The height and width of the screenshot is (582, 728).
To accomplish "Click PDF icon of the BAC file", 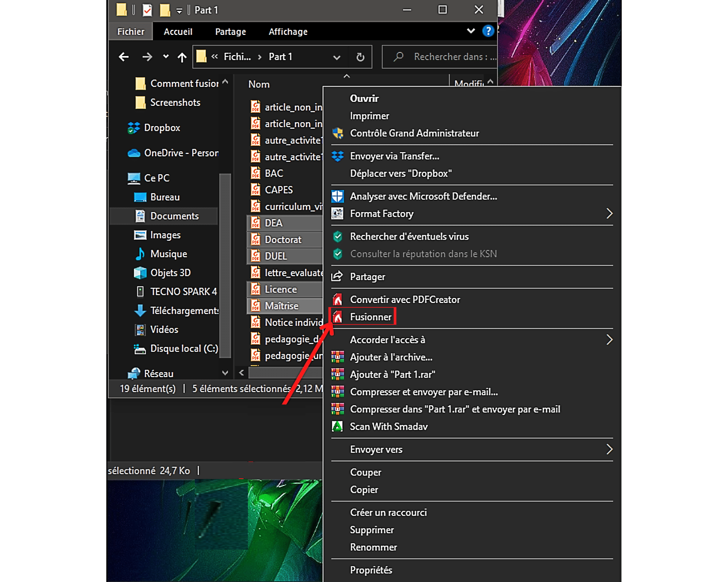I will pos(256,173).
